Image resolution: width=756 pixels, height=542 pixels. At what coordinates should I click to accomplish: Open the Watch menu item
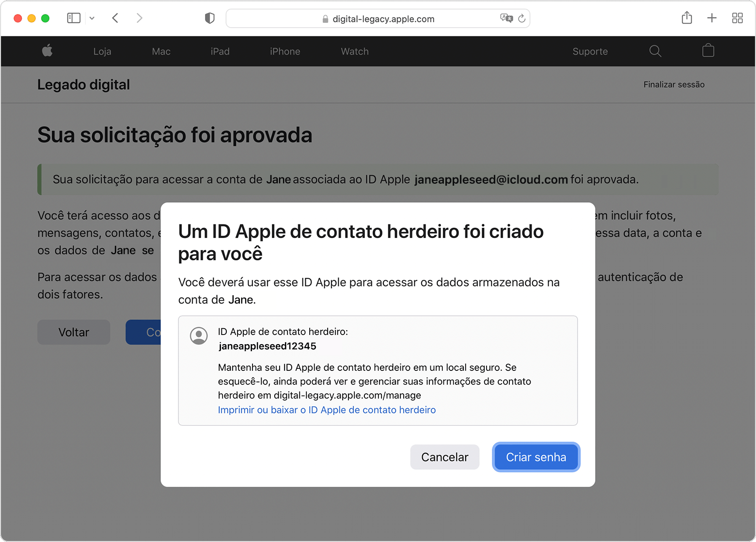355,51
